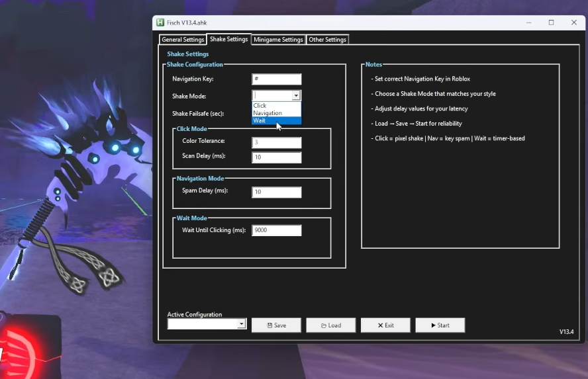Select Wait in the Shake Mode list
This screenshot has width=588, height=379.
pyautogui.click(x=276, y=120)
